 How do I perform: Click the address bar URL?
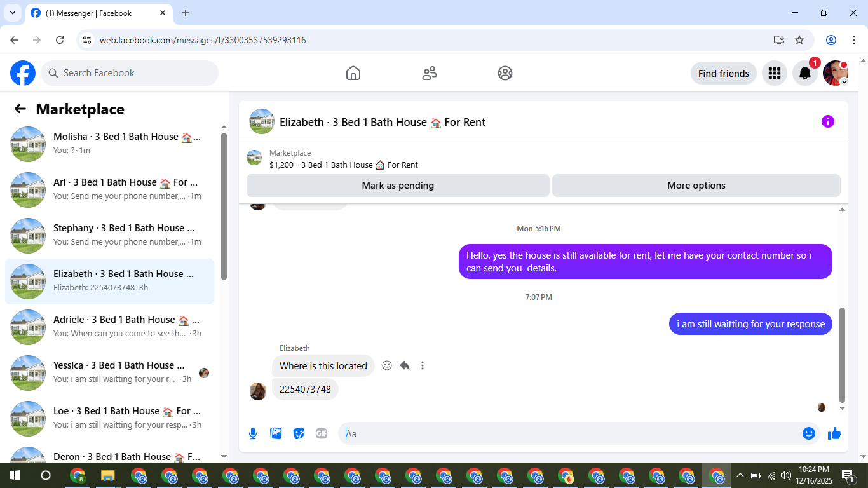click(203, 40)
